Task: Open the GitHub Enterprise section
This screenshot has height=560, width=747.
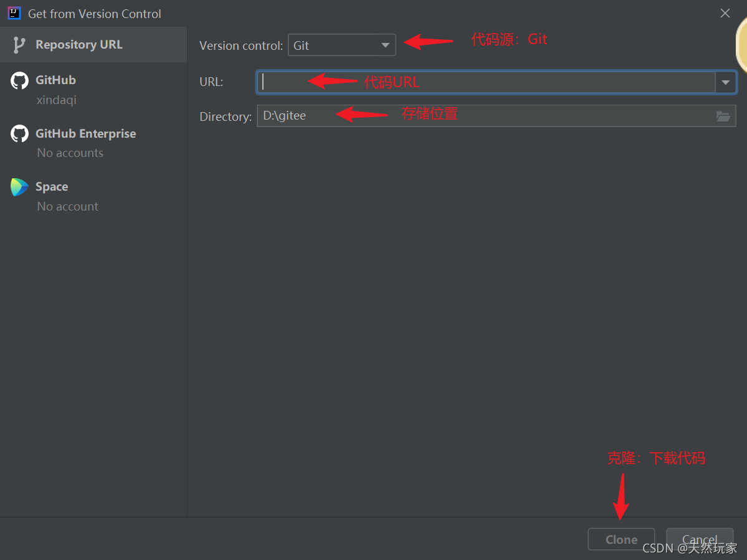Action: click(85, 133)
